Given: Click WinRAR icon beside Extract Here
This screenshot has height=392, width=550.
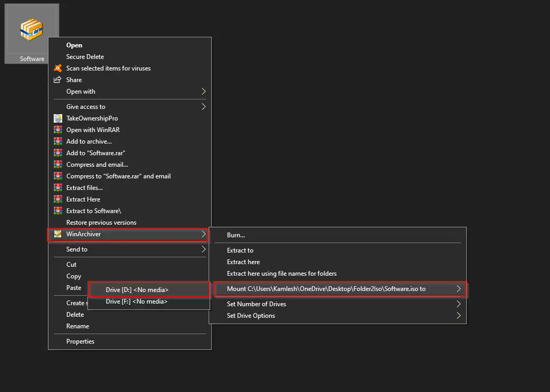Looking at the screenshot, I should [x=57, y=199].
